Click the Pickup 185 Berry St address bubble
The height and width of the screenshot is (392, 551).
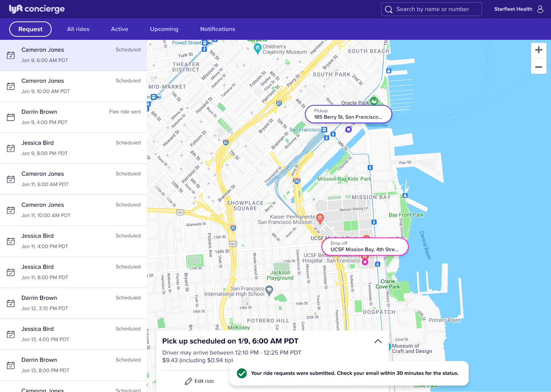pyautogui.click(x=349, y=114)
